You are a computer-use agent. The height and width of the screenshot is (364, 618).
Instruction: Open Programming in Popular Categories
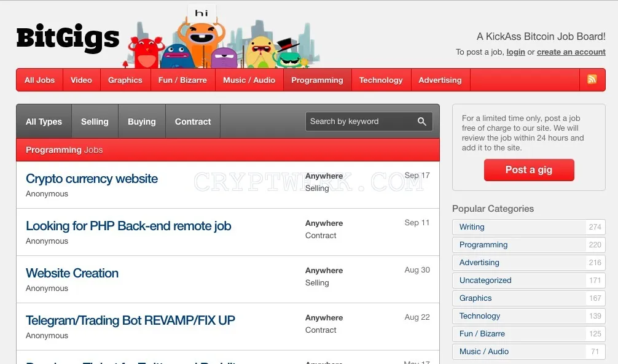(x=528, y=245)
